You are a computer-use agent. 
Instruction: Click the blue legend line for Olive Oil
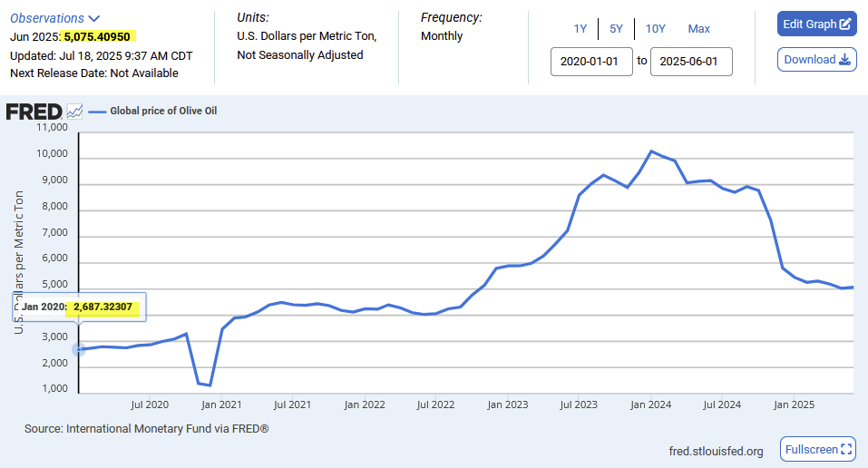(97, 112)
